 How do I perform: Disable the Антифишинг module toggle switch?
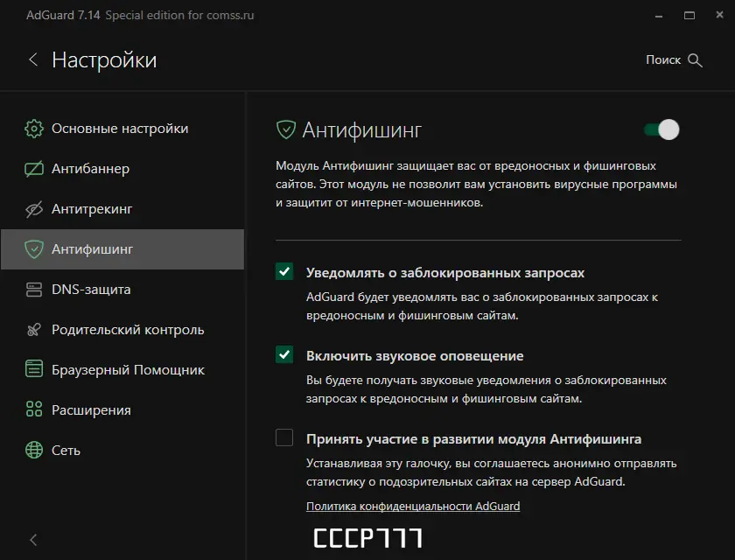[661, 130]
